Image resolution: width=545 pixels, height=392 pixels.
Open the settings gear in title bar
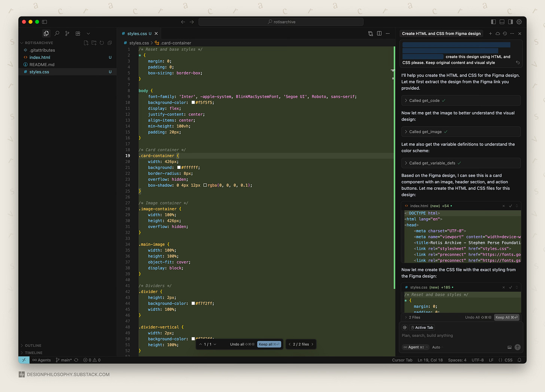519,22
